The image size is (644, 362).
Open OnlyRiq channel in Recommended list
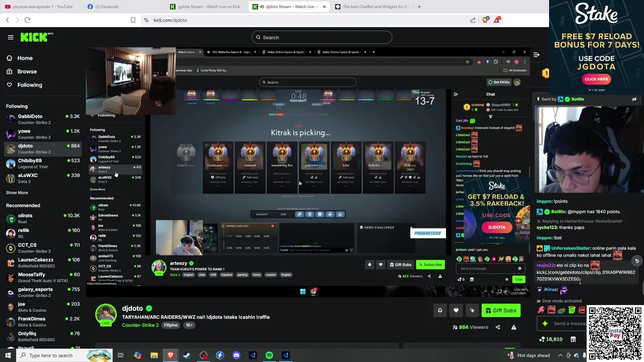click(43, 336)
